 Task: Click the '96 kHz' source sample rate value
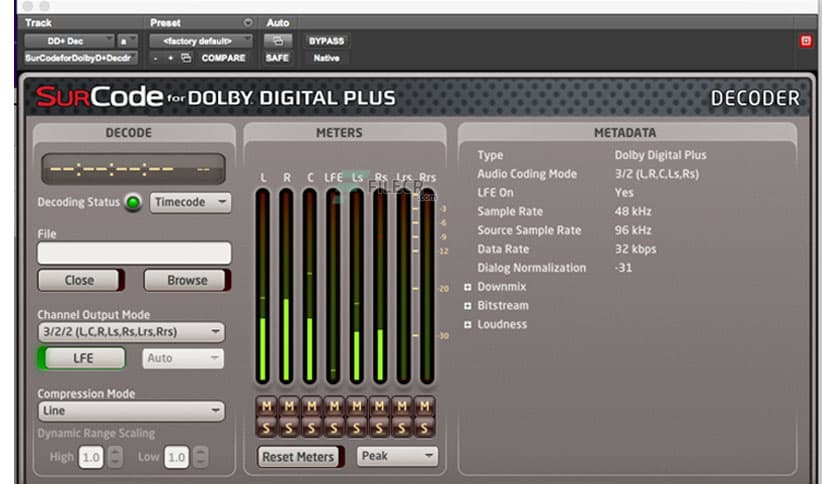click(633, 231)
